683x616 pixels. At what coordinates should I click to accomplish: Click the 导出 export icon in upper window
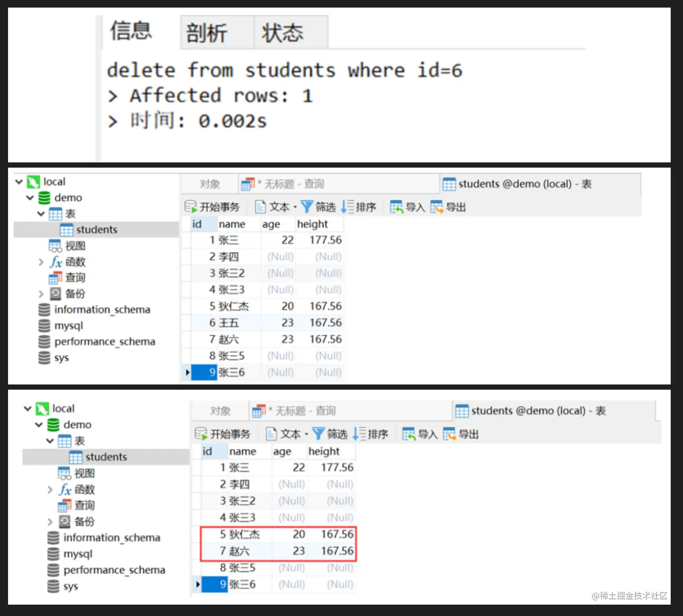tap(436, 207)
